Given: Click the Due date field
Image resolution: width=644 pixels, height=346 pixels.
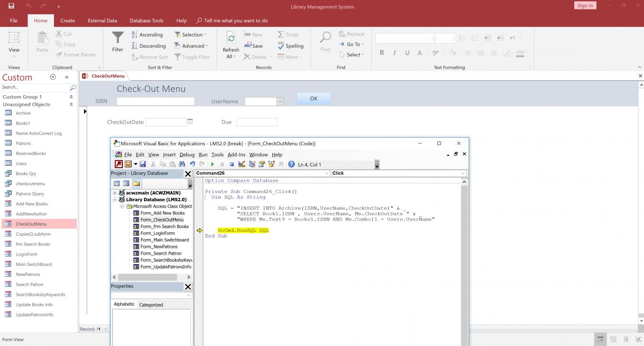Looking at the screenshot, I should tap(256, 122).
